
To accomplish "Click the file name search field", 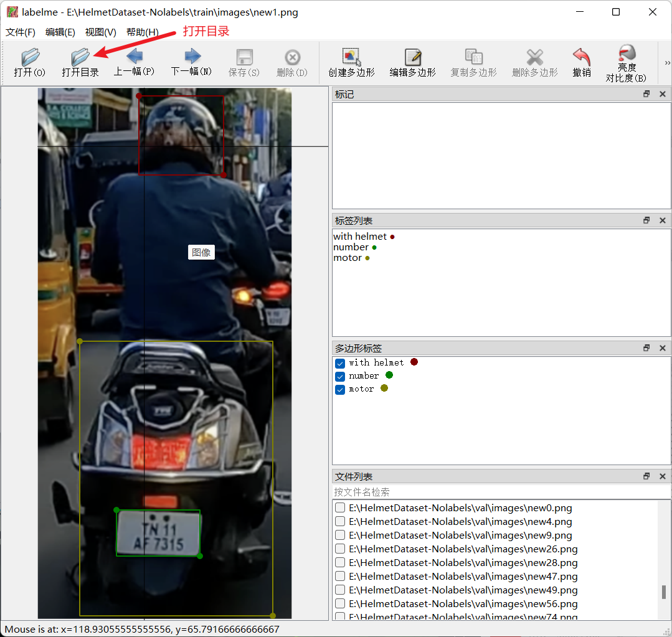I will (x=501, y=492).
